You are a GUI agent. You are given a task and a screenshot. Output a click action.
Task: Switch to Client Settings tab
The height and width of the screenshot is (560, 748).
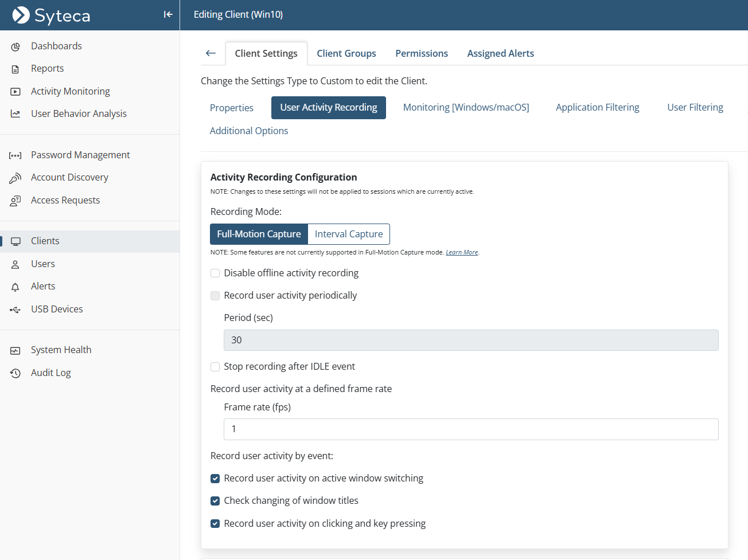click(x=266, y=53)
